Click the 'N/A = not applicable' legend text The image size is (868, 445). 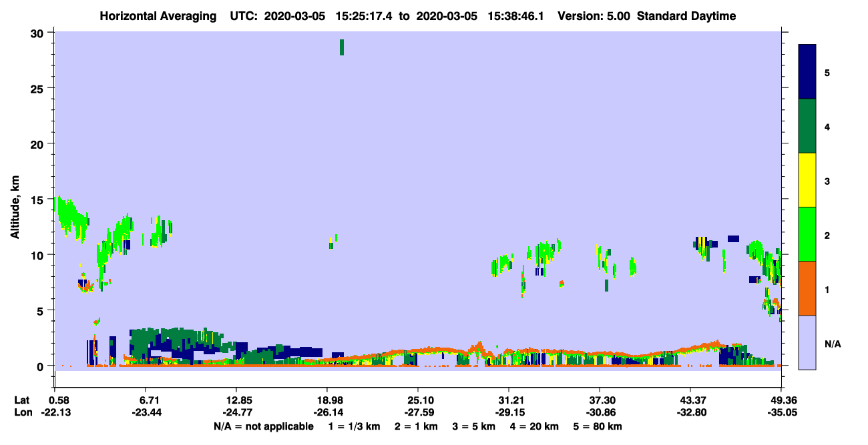coord(263,426)
